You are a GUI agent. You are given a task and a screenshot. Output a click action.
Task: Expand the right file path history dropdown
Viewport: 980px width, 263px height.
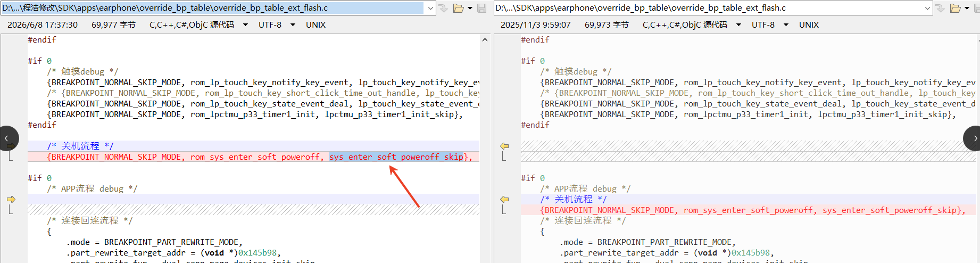pyautogui.click(x=928, y=8)
